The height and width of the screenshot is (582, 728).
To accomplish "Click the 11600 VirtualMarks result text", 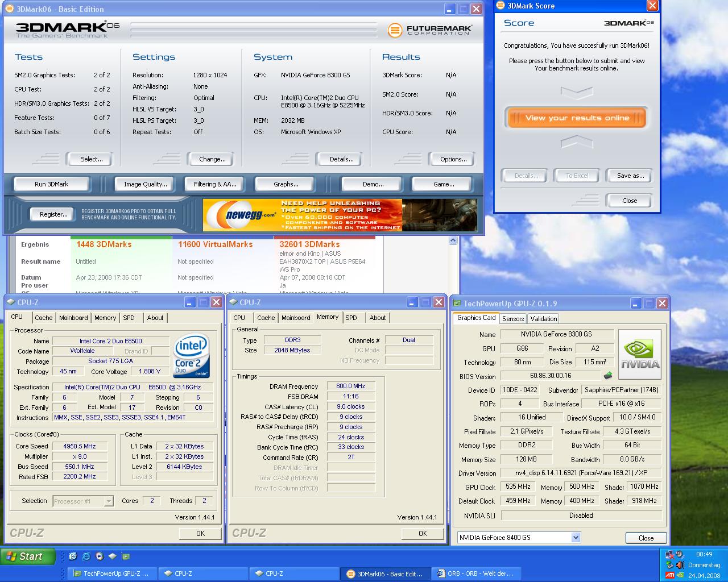I will 215,244.
